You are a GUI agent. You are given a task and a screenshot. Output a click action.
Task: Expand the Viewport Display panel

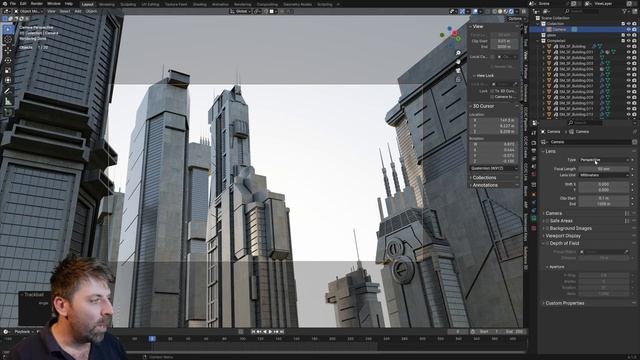click(x=562, y=236)
